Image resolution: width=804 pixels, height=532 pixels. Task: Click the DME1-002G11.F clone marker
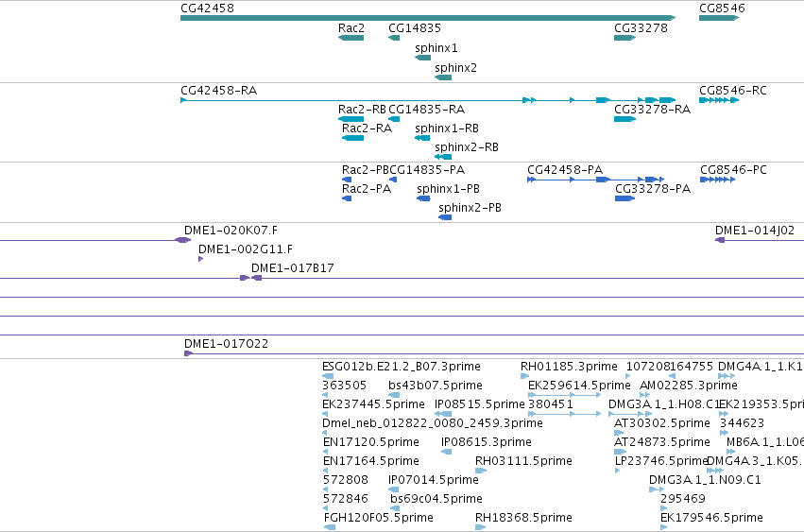200,259
